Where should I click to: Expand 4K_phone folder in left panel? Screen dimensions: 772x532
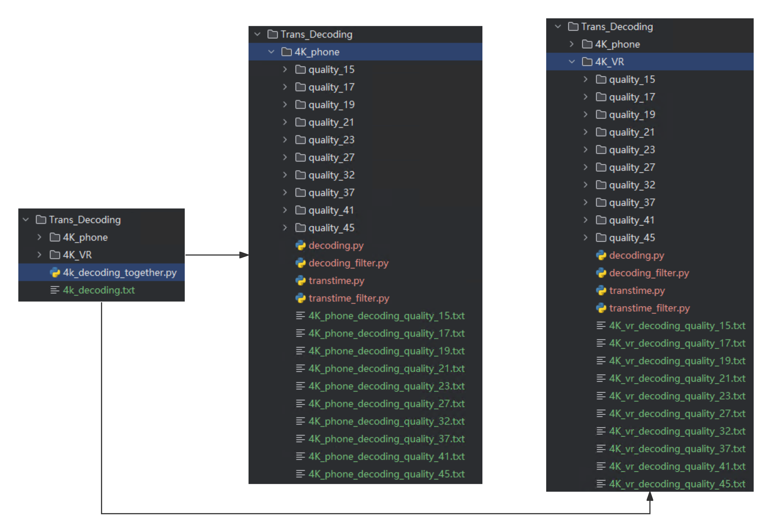click(x=40, y=237)
